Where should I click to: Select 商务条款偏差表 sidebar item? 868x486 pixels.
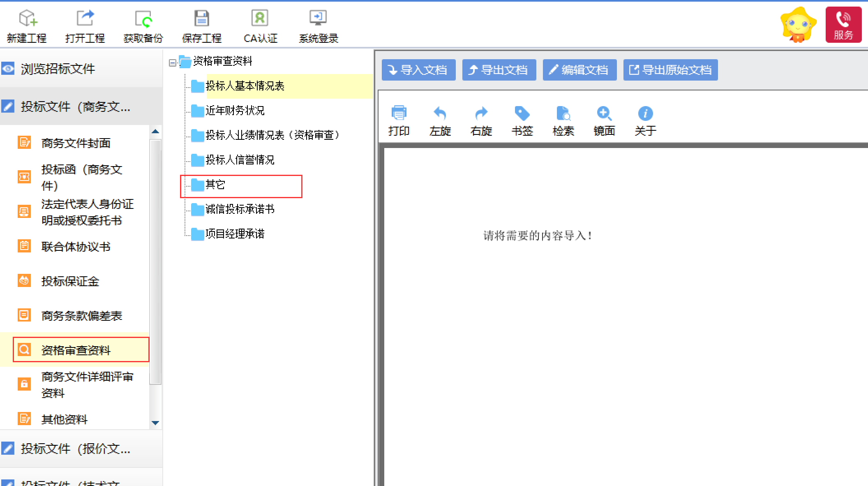pyautogui.click(x=81, y=316)
